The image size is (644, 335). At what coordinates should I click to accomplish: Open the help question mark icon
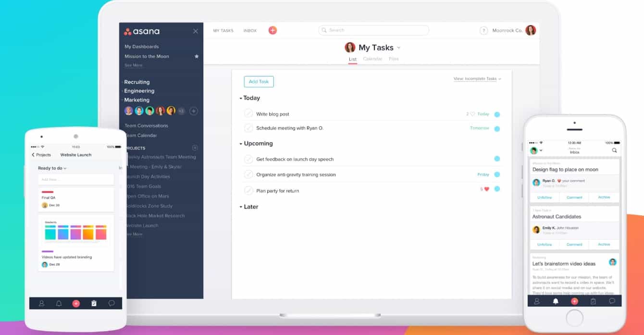(x=484, y=30)
